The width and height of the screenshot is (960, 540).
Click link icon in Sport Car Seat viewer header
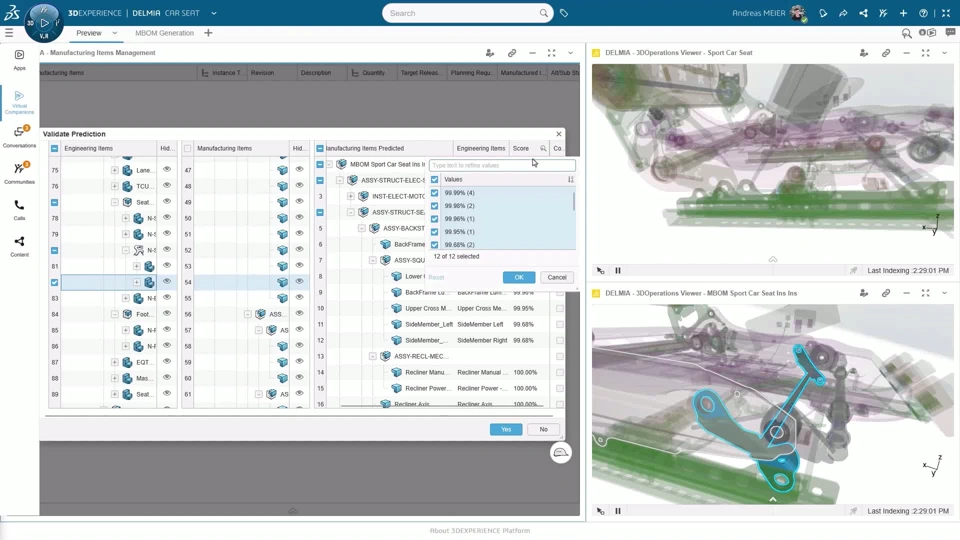pos(886,53)
